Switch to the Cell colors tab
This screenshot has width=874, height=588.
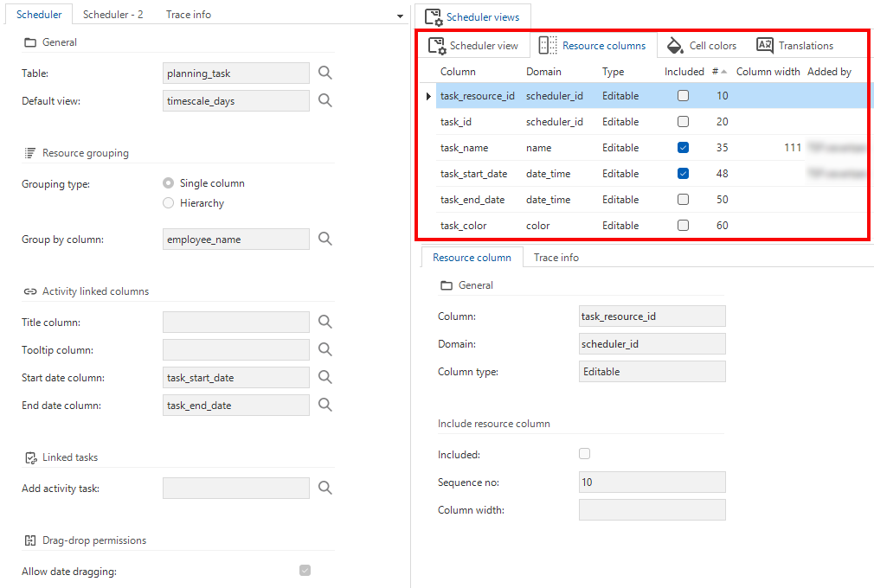click(x=702, y=46)
